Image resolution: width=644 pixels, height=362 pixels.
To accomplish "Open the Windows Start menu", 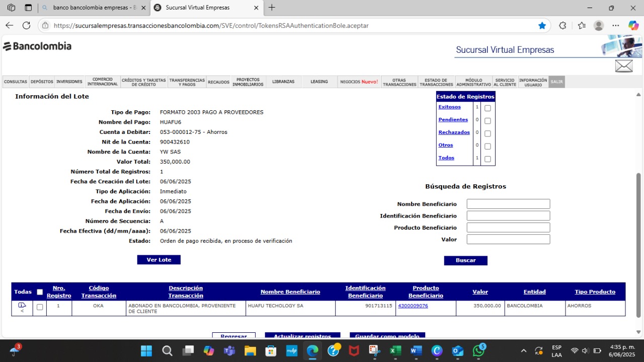I will [146, 350].
